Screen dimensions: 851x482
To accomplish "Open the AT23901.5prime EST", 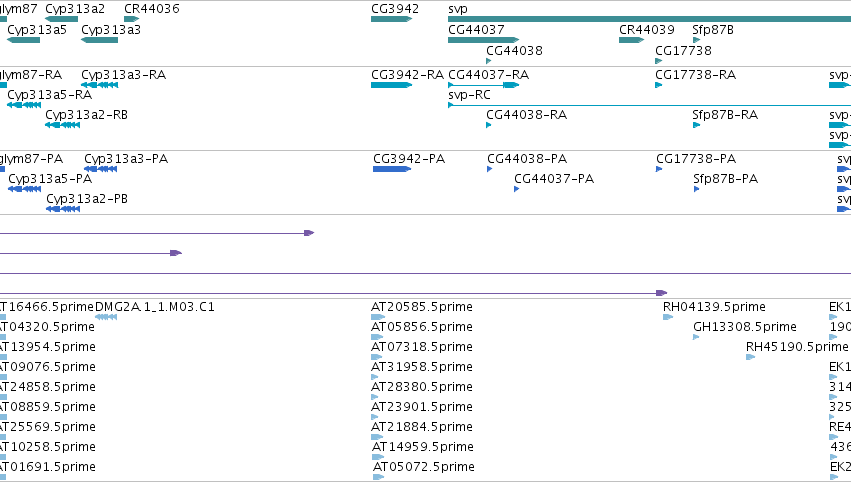I will (374, 417).
